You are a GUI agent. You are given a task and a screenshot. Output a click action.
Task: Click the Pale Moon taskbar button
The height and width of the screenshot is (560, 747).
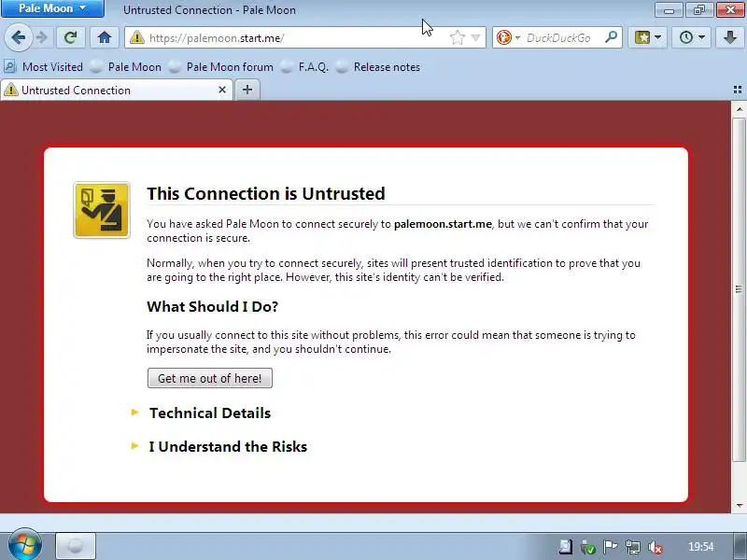[x=76, y=546]
